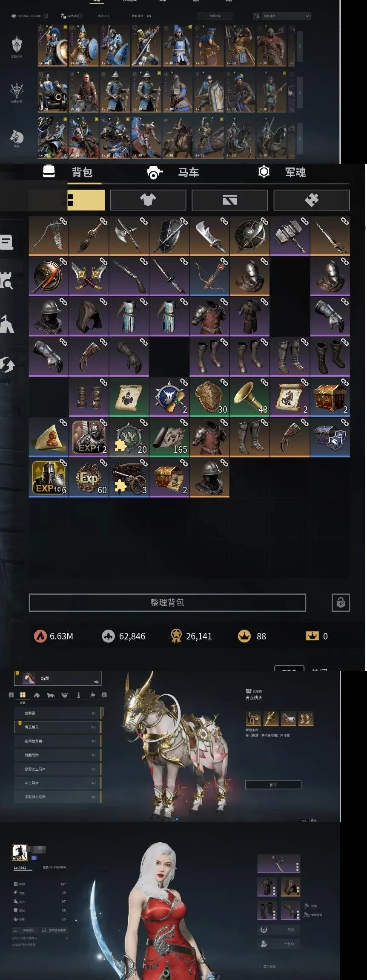This screenshot has height=980, width=367.
Task: Click the golden horn item in backpack
Action: 249,397
